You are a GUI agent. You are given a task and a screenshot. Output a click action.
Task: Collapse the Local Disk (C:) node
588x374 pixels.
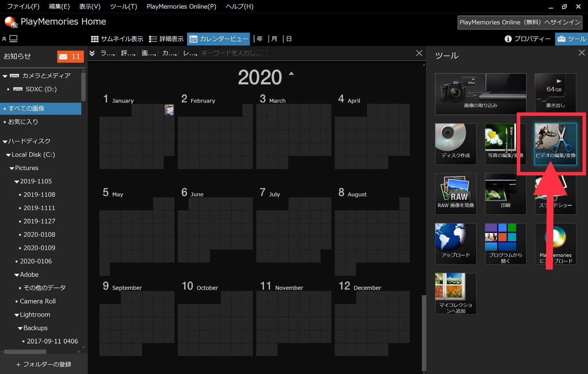coord(8,155)
